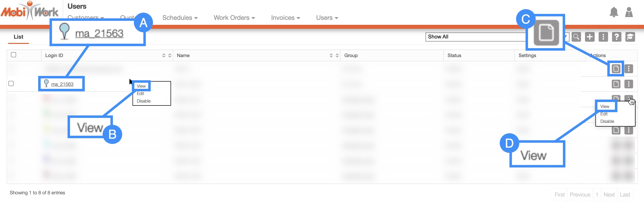Open the user profile icon
The image size is (644, 202).
(628, 12)
